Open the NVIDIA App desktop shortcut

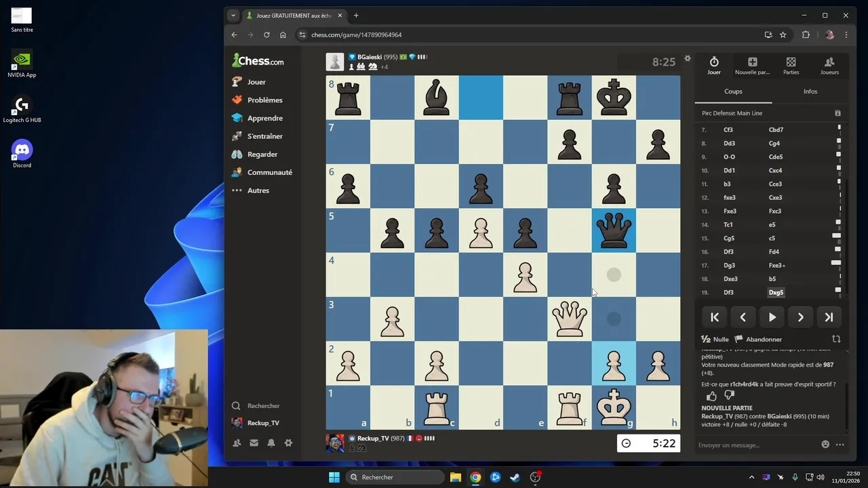point(22,64)
